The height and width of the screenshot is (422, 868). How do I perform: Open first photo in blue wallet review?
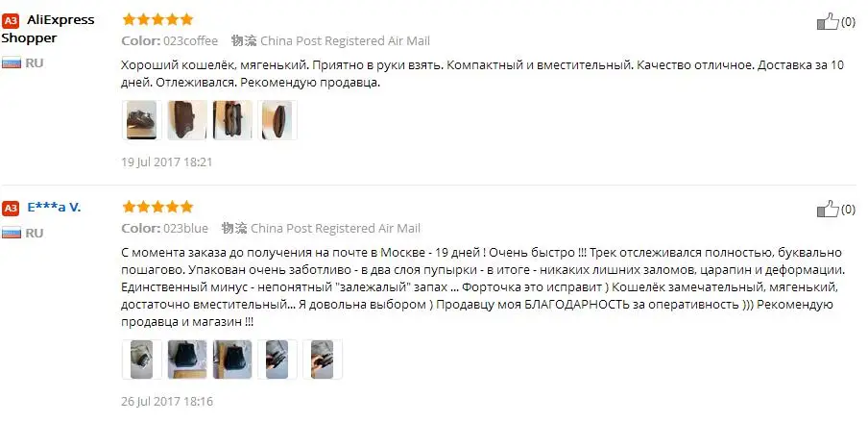click(142, 360)
